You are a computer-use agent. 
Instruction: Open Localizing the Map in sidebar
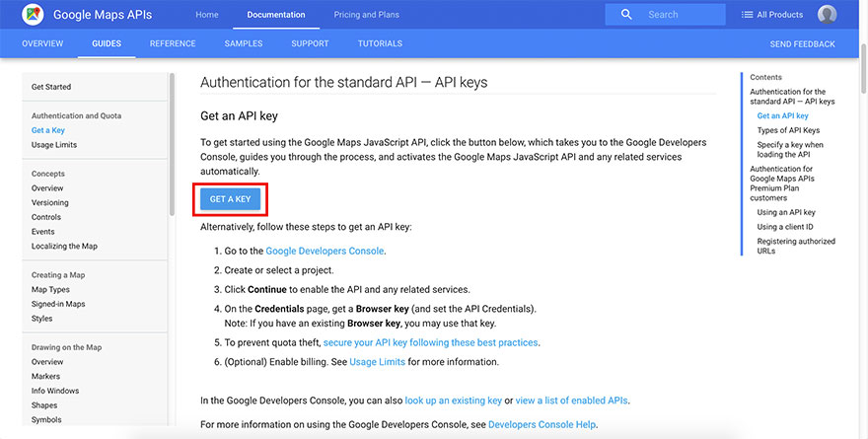[64, 246]
